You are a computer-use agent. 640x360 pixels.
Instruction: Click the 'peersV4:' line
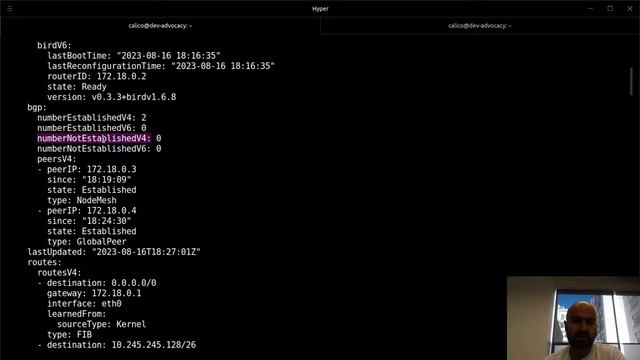[57, 159]
